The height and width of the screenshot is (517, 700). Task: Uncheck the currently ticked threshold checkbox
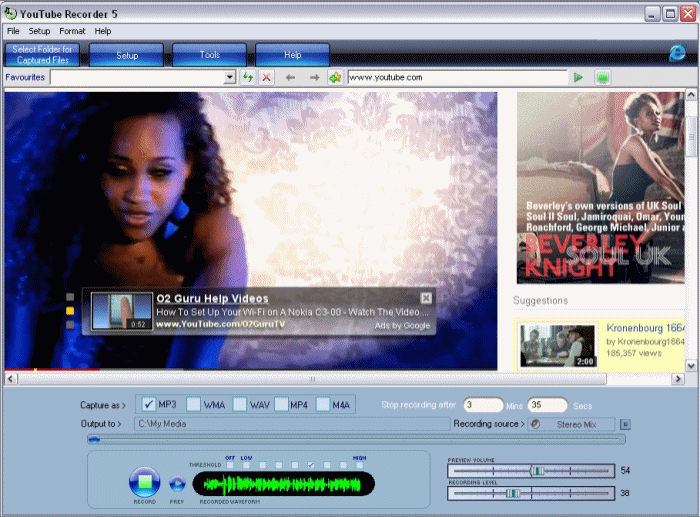(x=311, y=465)
